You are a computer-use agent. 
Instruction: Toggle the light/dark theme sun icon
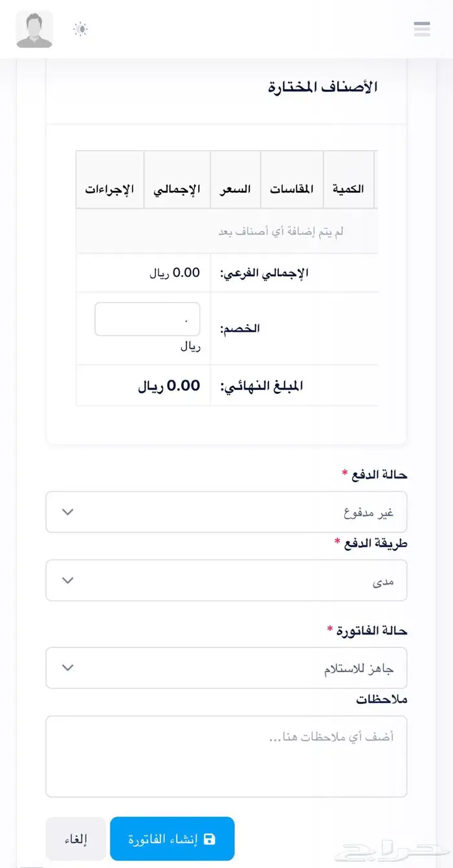tap(80, 29)
